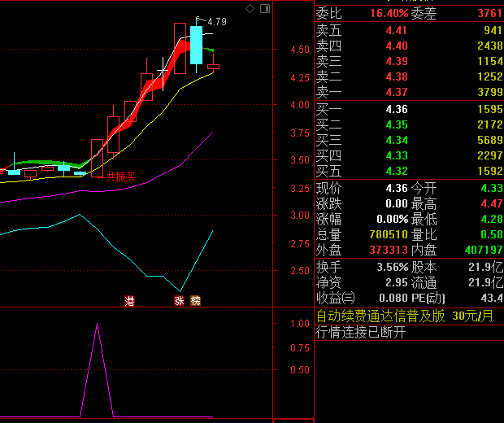
Task: Click the 股本 value 21.9亿
Action: [485, 268]
